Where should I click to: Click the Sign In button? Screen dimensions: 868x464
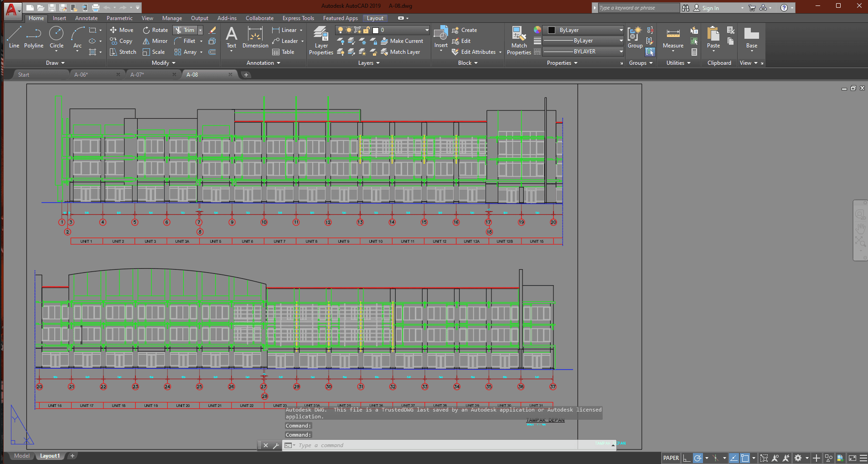pyautogui.click(x=710, y=8)
